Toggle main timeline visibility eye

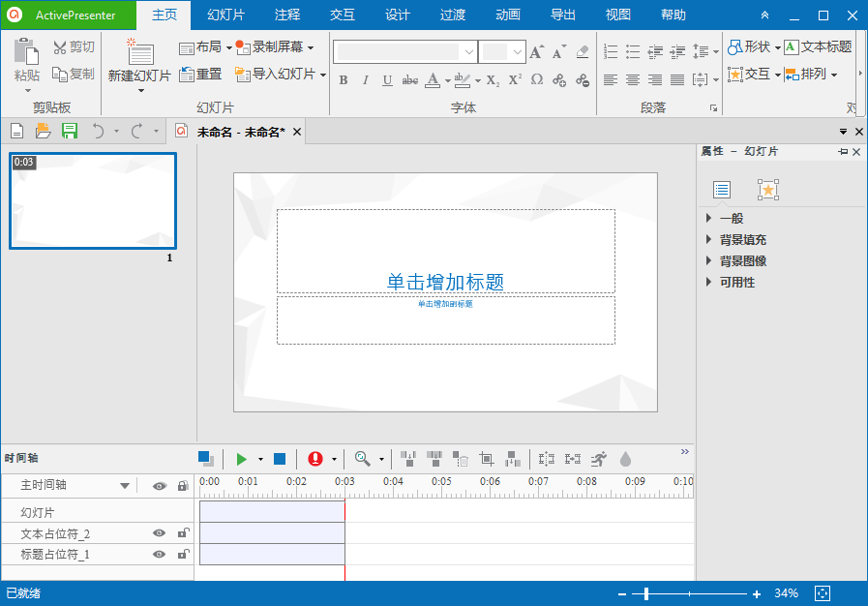pos(160,486)
